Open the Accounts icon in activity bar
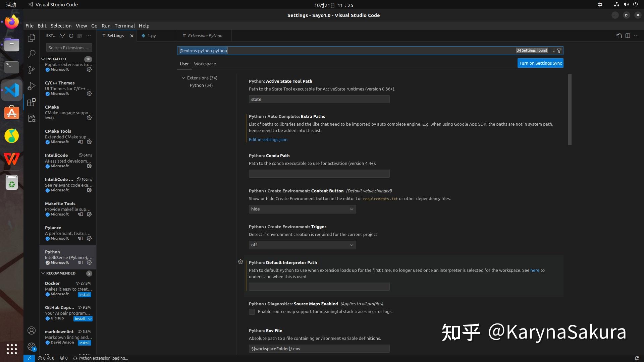Viewport: 644px width, 362px height. (31, 330)
